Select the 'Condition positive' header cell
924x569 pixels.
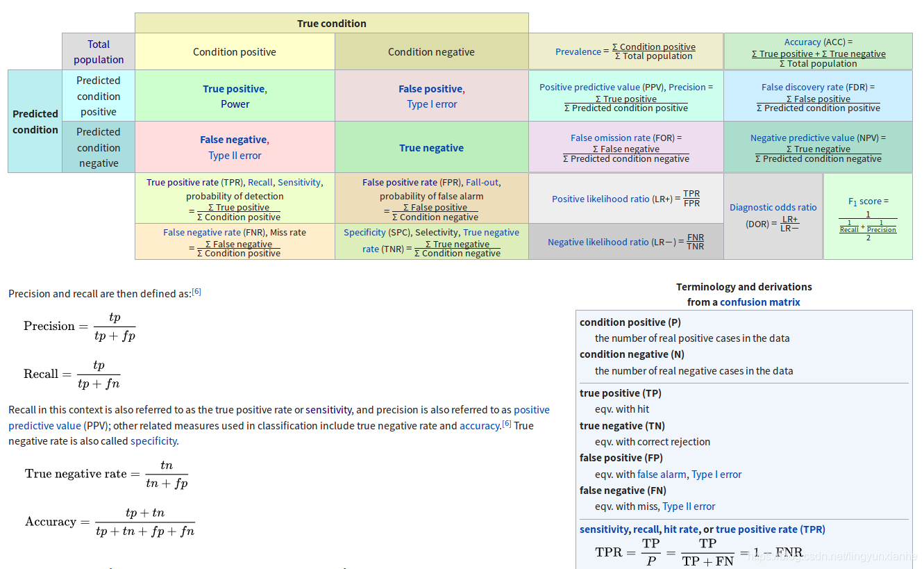pyautogui.click(x=235, y=52)
